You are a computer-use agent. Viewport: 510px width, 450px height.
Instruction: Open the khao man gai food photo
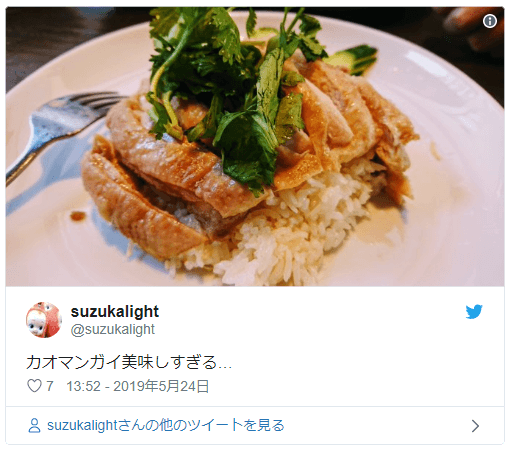click(x=255, y=146)
